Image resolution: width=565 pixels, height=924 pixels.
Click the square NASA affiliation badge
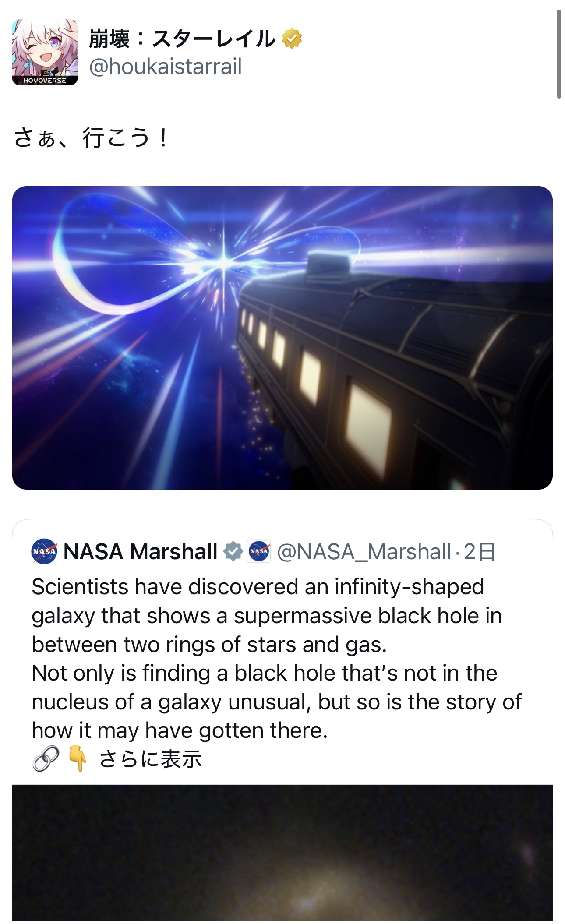(x=259, y=551)
